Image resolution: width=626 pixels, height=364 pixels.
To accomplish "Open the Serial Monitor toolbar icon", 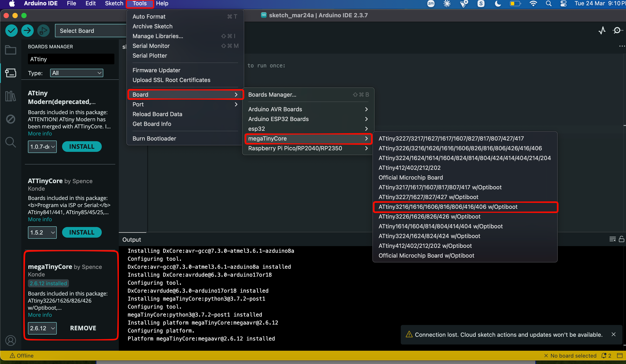I will tap(617, 31).
